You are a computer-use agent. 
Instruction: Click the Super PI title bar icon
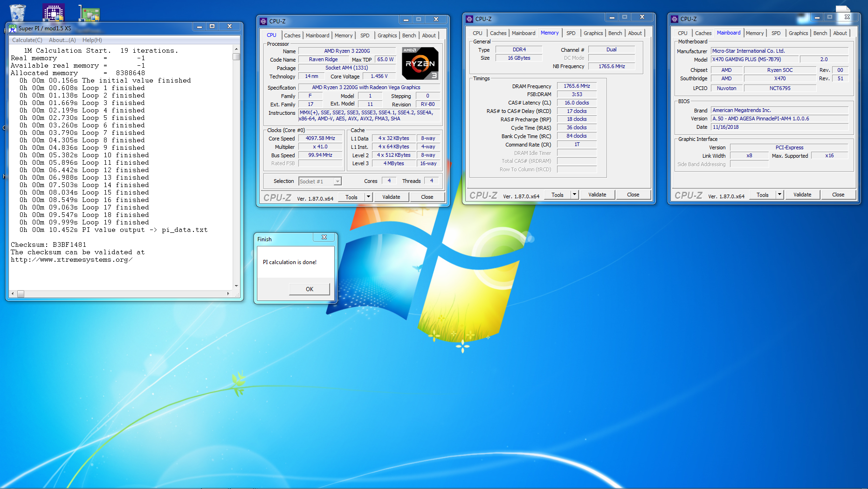click(x=13, y=28)
